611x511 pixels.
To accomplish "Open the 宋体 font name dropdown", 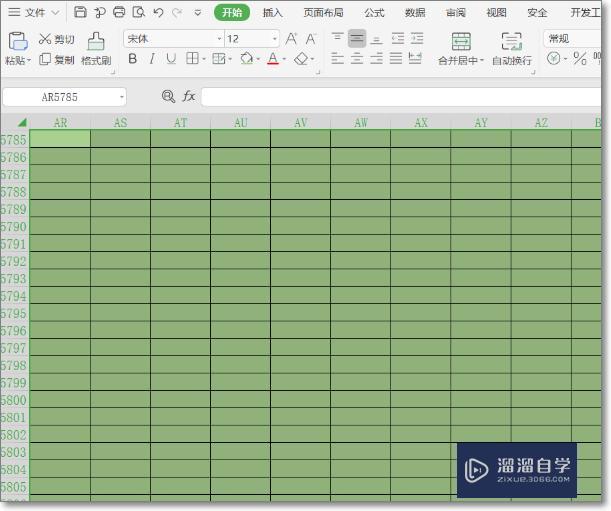I will (219, 39).
